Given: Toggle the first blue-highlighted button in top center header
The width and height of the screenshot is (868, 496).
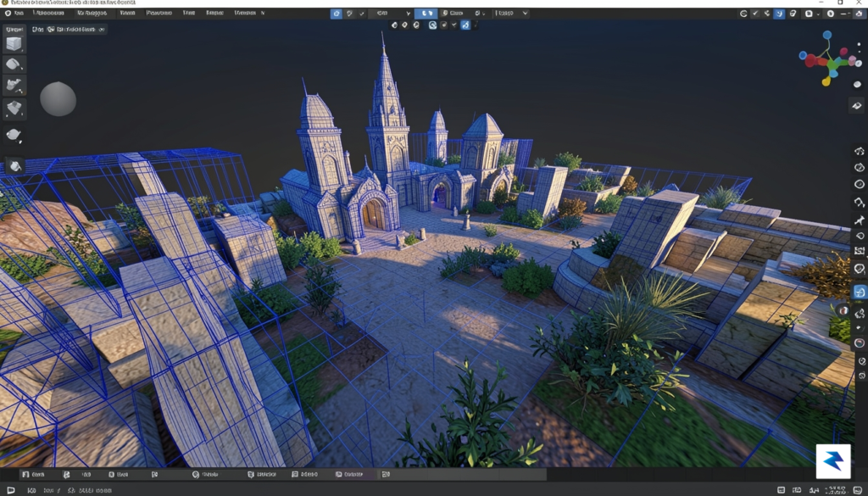Looking at the screenshot, I should point(336,14).
